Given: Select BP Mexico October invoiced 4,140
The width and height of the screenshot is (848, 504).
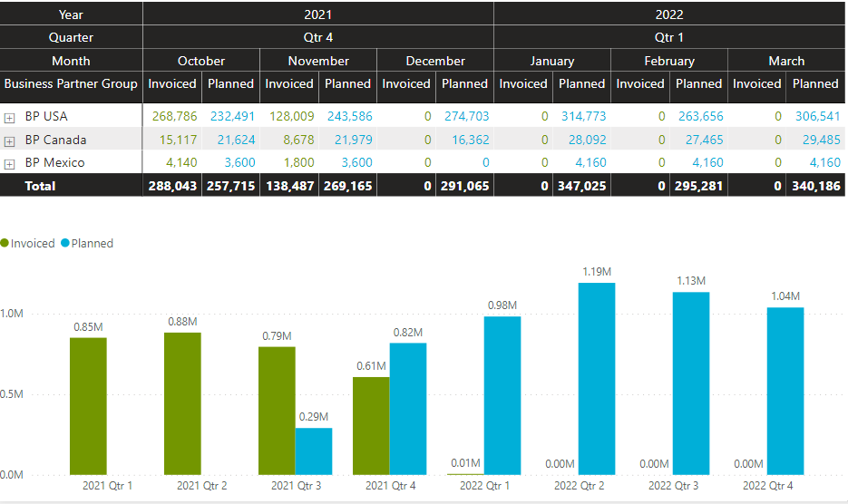Looking at the screenshot, I should point(181,162).
